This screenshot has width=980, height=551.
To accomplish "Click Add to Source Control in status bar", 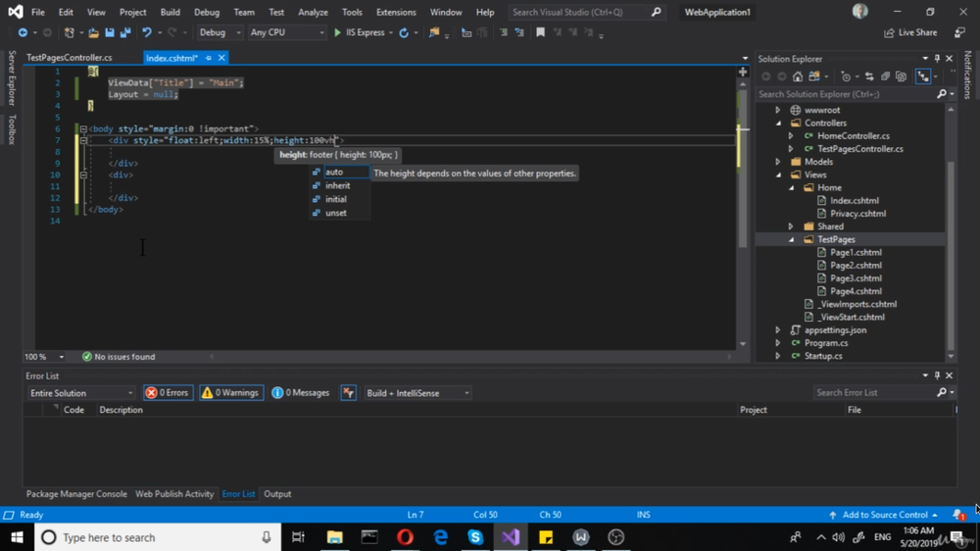I will [884, 515].
